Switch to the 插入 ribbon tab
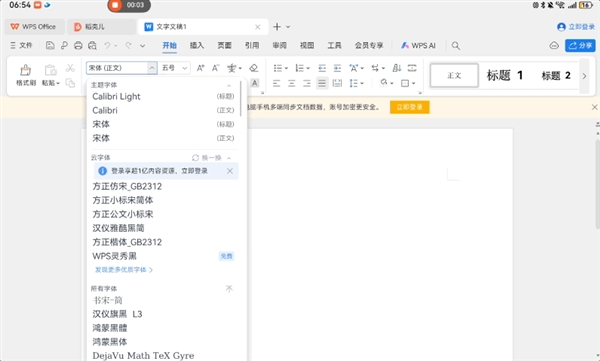The height and width of the screenshot is (361, 600). [197, 46]
